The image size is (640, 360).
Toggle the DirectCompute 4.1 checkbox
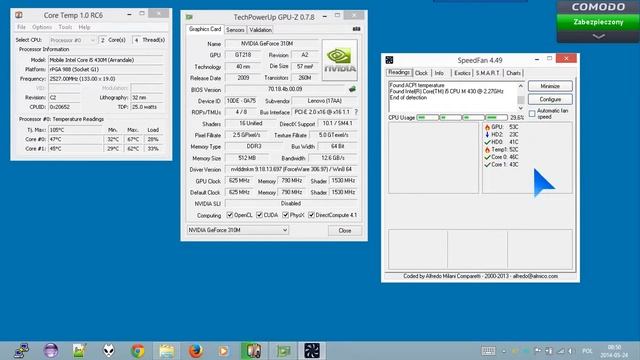click(311, 215)
